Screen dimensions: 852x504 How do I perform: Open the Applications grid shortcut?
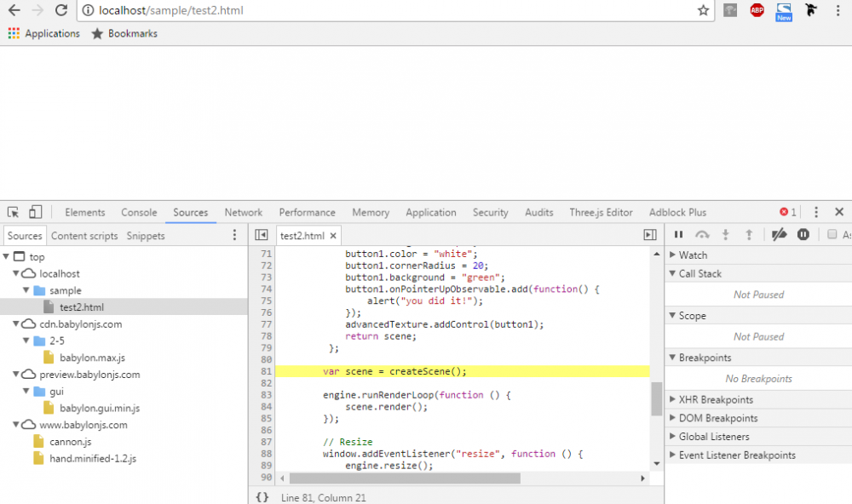tap(44, 34)
